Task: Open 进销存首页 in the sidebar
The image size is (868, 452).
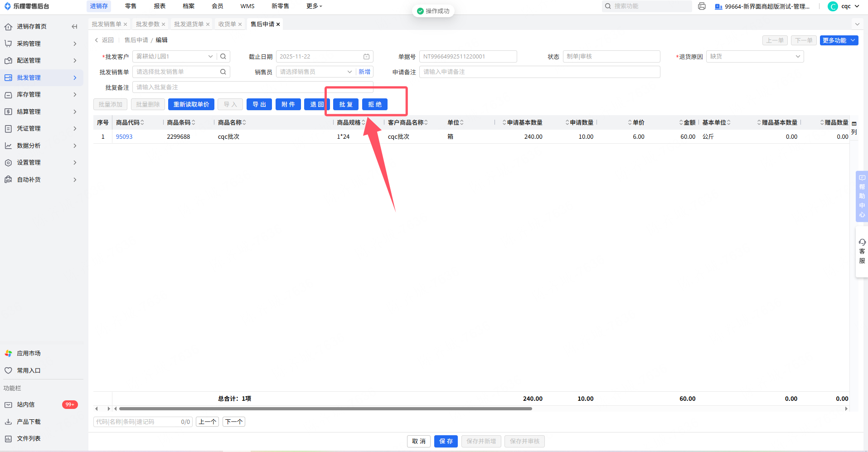Action: (x=32, y=27)
